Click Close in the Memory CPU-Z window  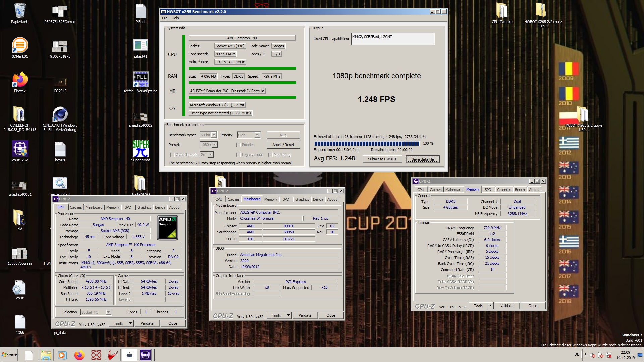pos(533,306)
